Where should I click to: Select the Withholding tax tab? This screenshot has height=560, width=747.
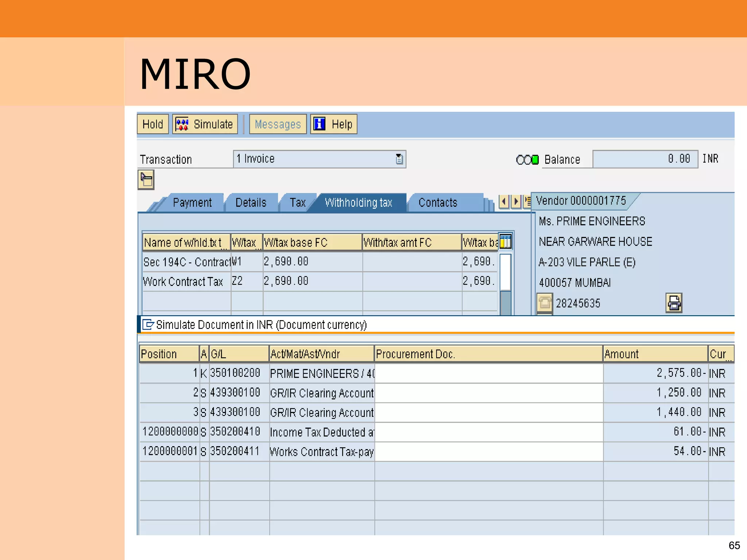pos(359,203)
